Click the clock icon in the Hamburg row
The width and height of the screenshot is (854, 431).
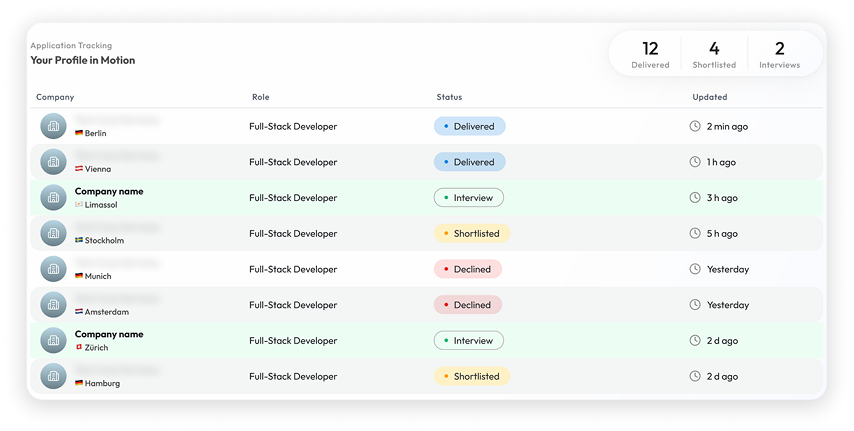tap(695, 376)
